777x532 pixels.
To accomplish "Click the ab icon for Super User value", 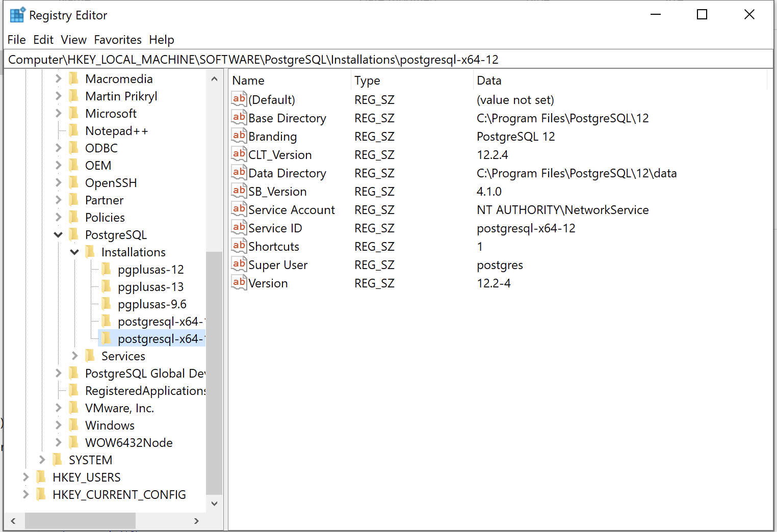I will coord(239,264).
